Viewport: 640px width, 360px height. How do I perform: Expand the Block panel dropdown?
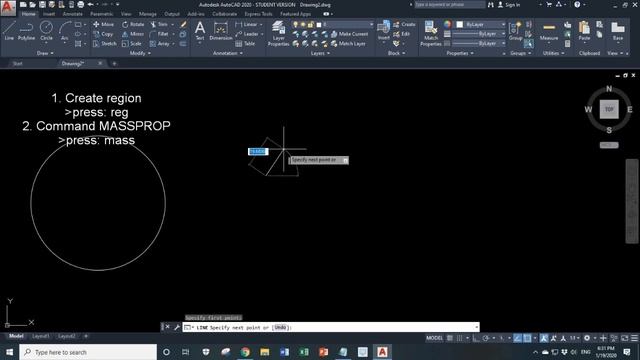396,53
